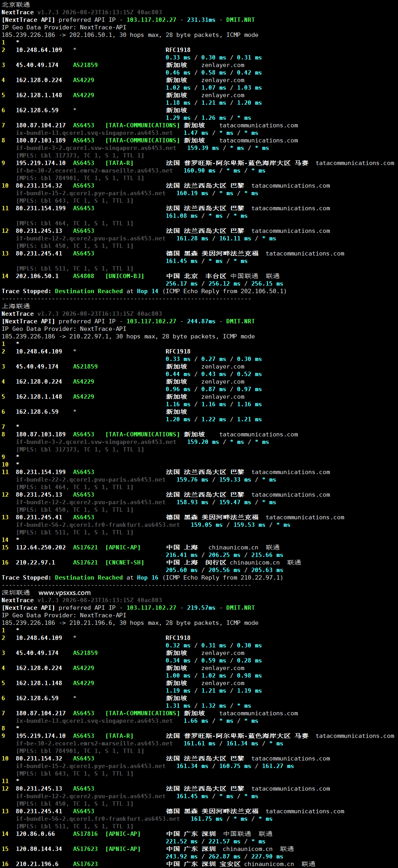Select the 227.90 ms latency value
The width and height of the screenshot is (398, 868).
coord(267,856)
